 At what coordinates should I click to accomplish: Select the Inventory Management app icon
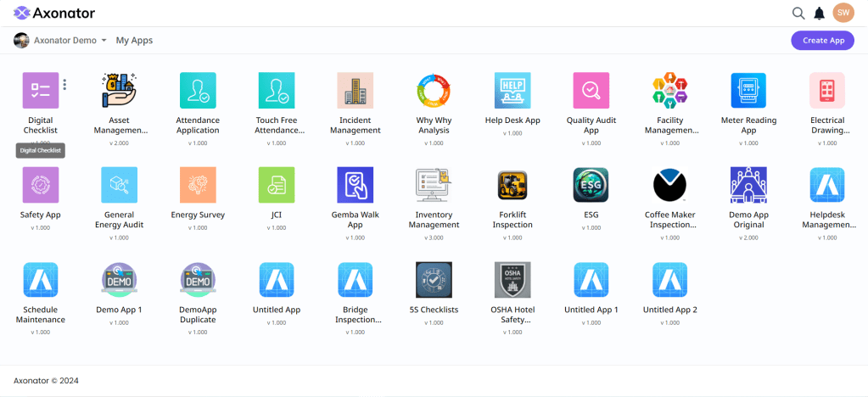click(434, 185)
